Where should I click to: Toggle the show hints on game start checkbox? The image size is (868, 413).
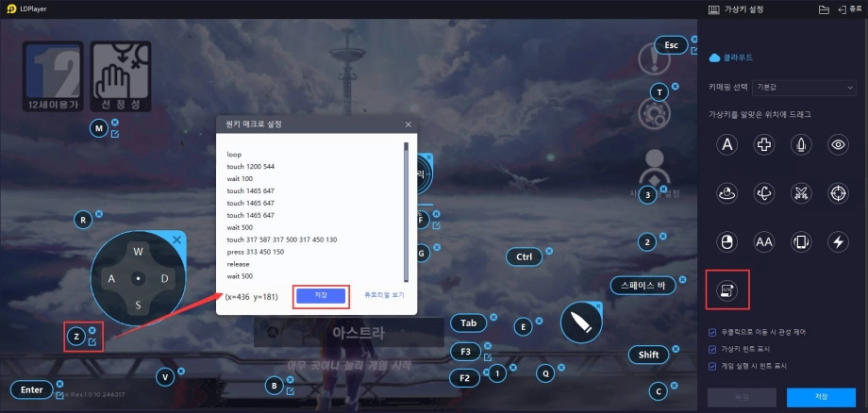click(x=712, y=365)
